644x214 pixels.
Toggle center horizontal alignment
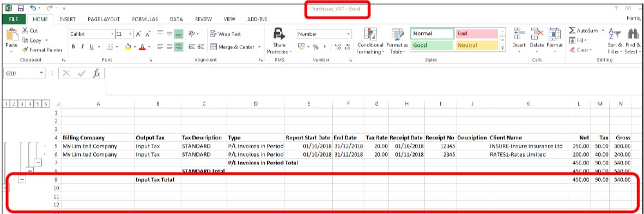pyautogui.click(x=169, y=47)
